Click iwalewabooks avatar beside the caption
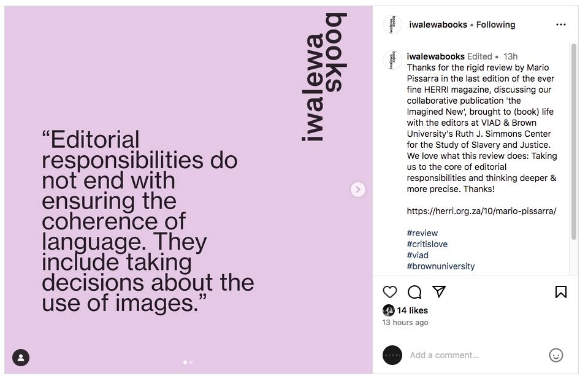The image size is (588, 384). (392, 60)
